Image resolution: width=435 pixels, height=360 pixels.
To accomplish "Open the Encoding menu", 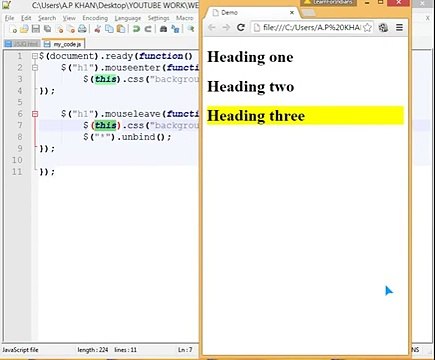I will pos(95,18).
